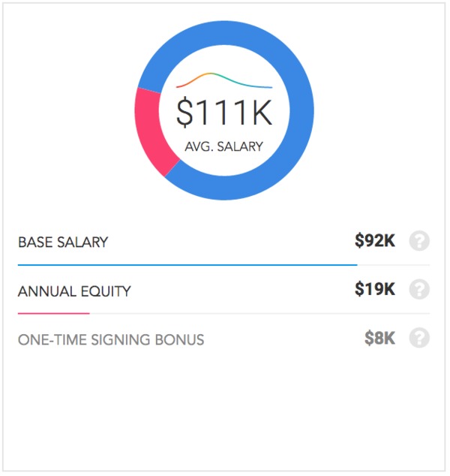Click the $92K base salary value
The height and width of the screenshot is (476, 450).
[376, 242]
